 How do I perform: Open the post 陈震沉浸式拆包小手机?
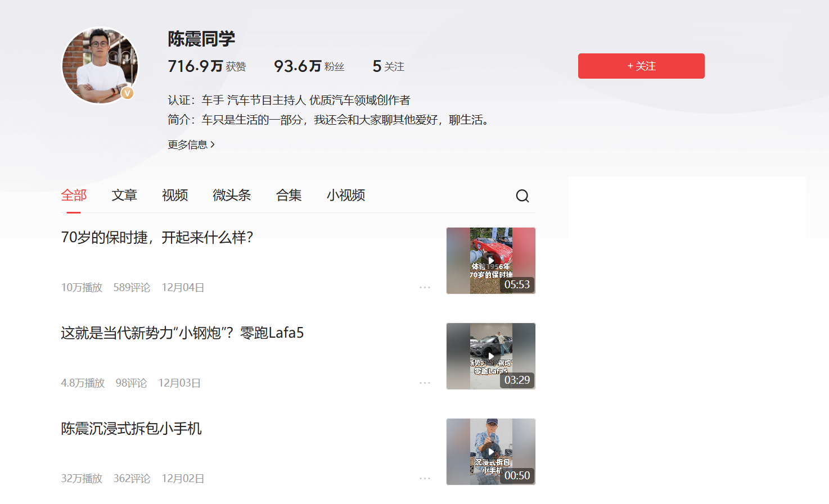pyautogui.click(x=131, y=429)
